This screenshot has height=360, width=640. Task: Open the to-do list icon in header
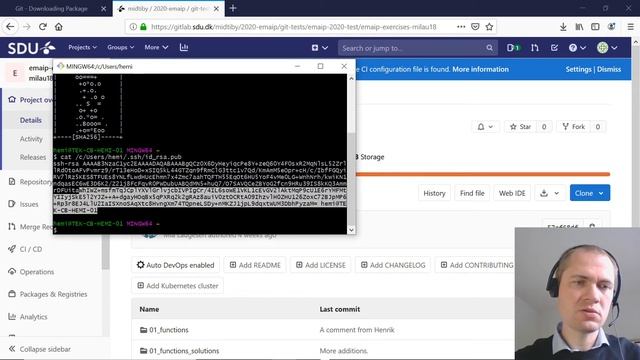554,48
